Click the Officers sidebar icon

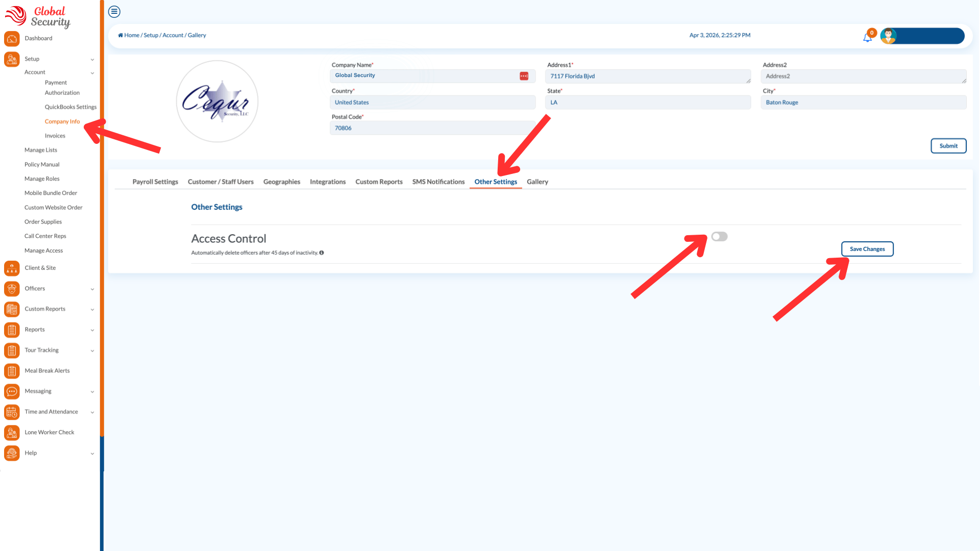coord(12,289)
